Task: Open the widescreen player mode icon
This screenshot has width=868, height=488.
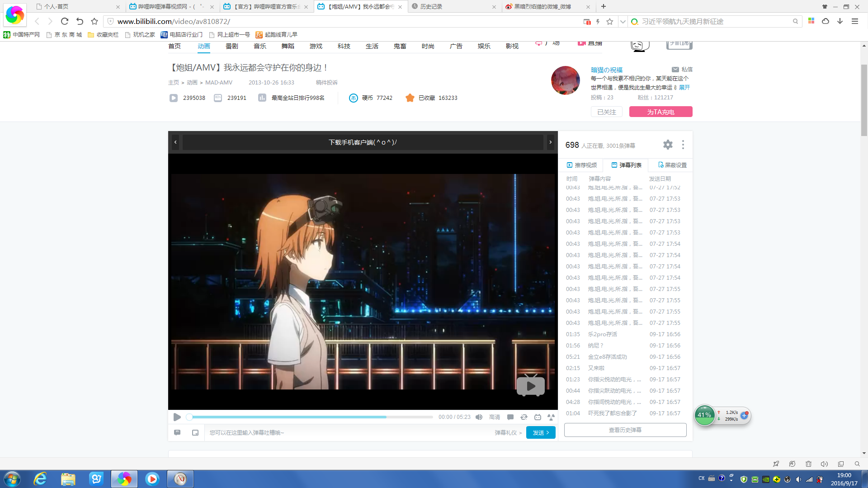Action: tap(551, 417)
